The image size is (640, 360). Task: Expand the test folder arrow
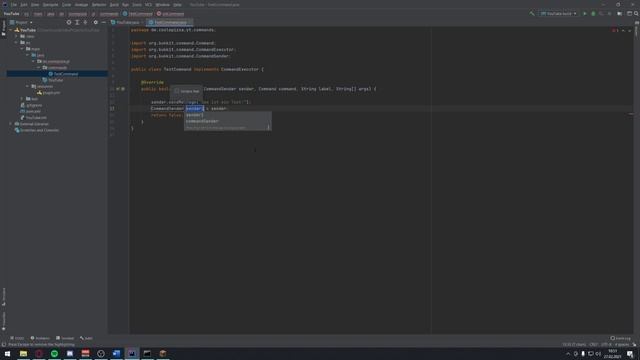coord(22,99)
